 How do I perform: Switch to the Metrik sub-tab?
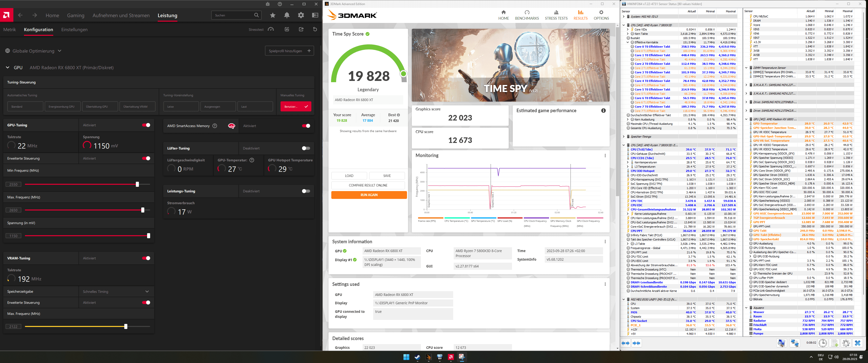(9, 30)
